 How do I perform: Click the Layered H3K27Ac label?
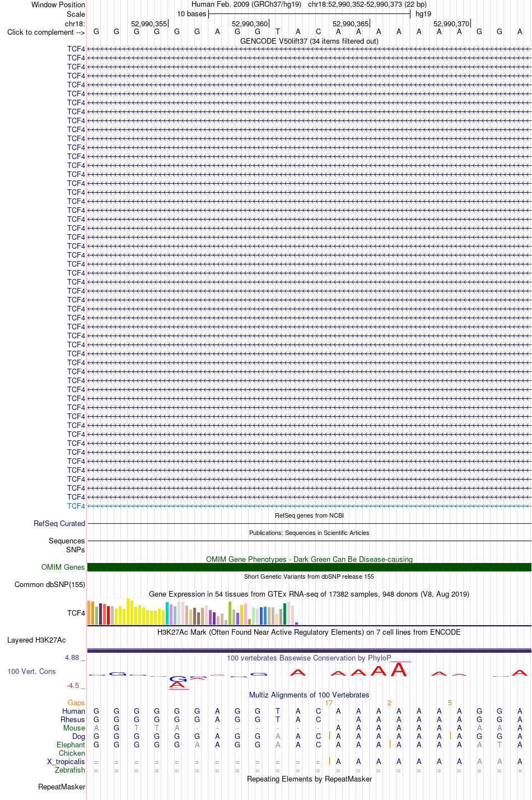(x=36, y=640)
